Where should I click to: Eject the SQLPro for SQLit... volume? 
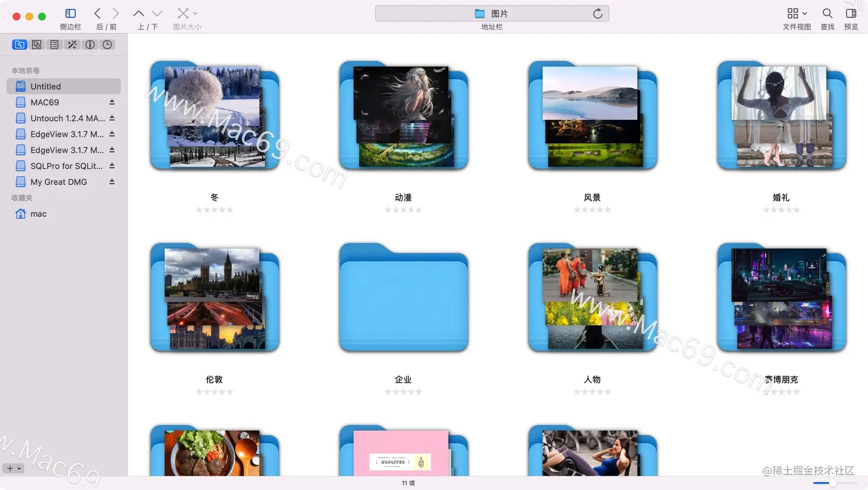112,166
